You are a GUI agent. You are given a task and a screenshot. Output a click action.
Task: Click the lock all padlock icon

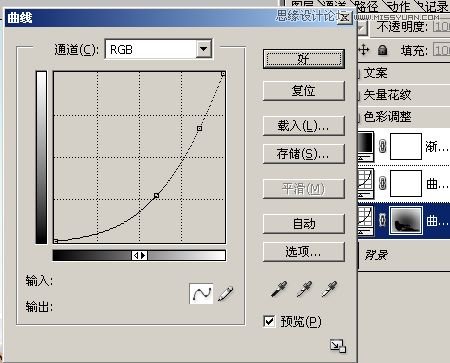click(383, 50)
